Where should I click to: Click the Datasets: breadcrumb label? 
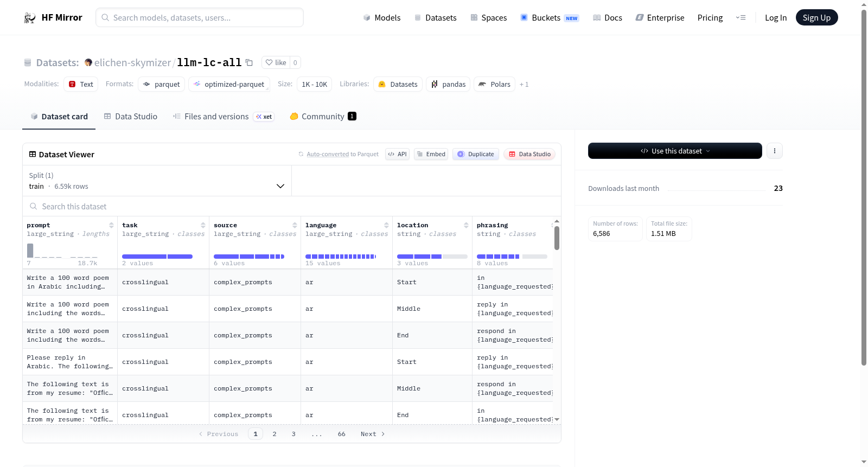point(58,63)
